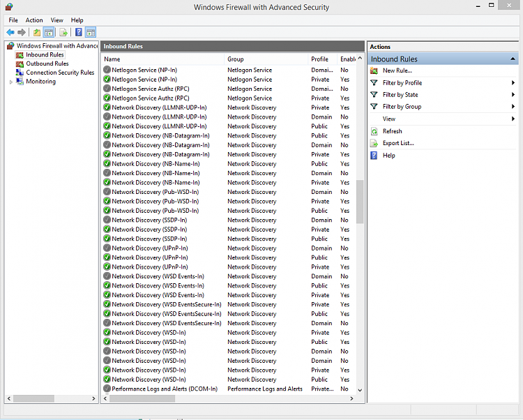Click the rules list scroll up arrow

pos(360,58)
